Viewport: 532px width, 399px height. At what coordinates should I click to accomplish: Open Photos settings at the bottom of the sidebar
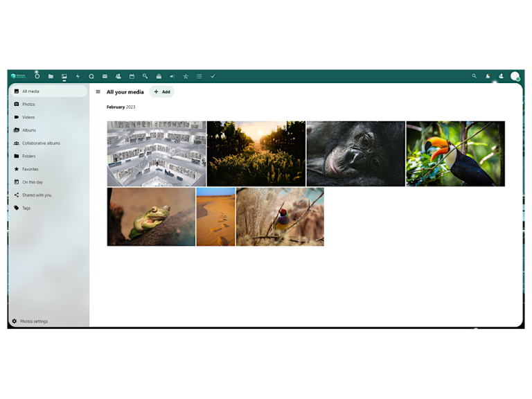49,321
